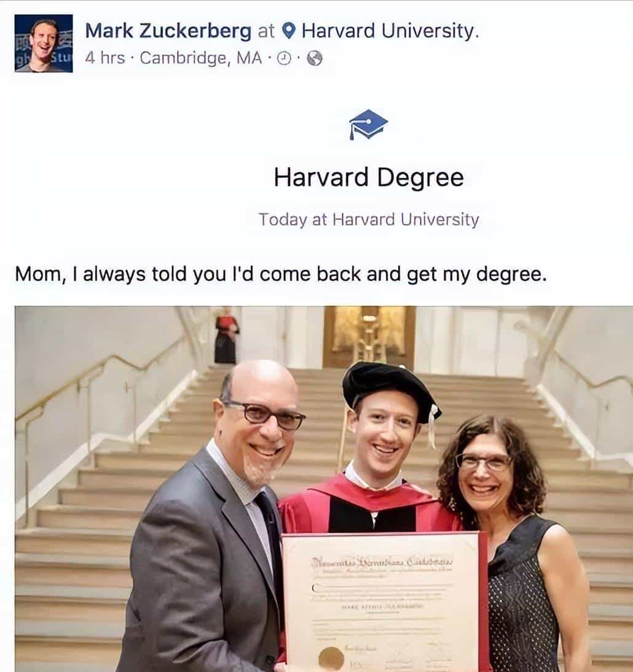Viewport: 633px width, 672px height.
Task: Click the location pin icon before Harvard University
Action: pyautogui.click(x=289, y=31)
